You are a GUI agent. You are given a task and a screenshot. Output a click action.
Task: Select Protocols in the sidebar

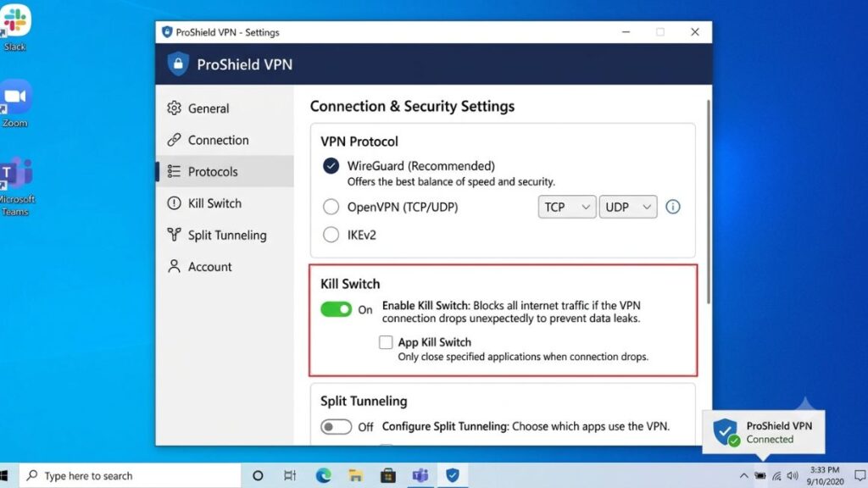tap(225, 171)
